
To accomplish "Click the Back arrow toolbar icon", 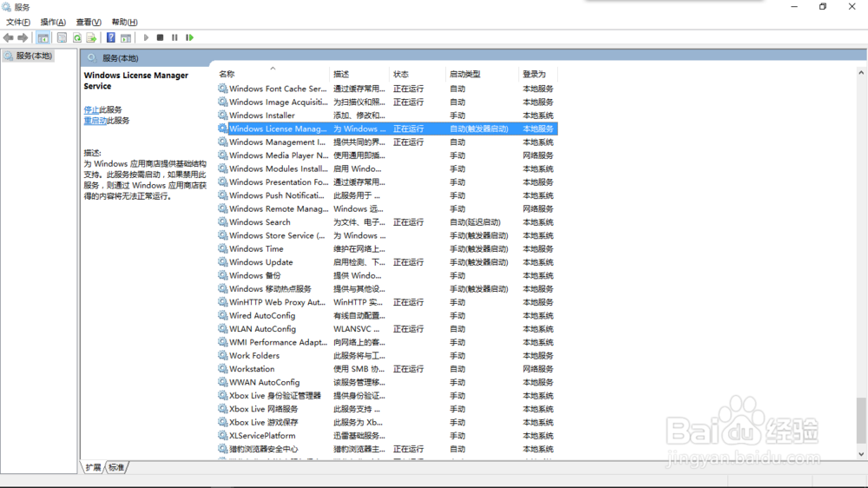I will coord(9,37).
